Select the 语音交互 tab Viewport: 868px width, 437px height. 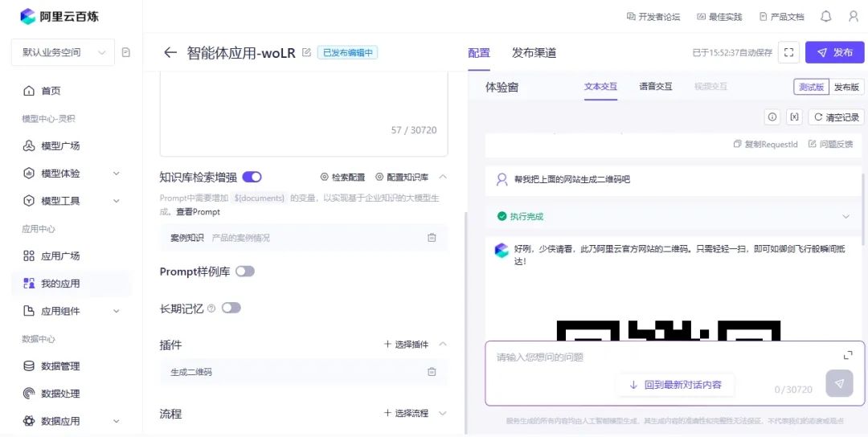(x=656, y=87)
